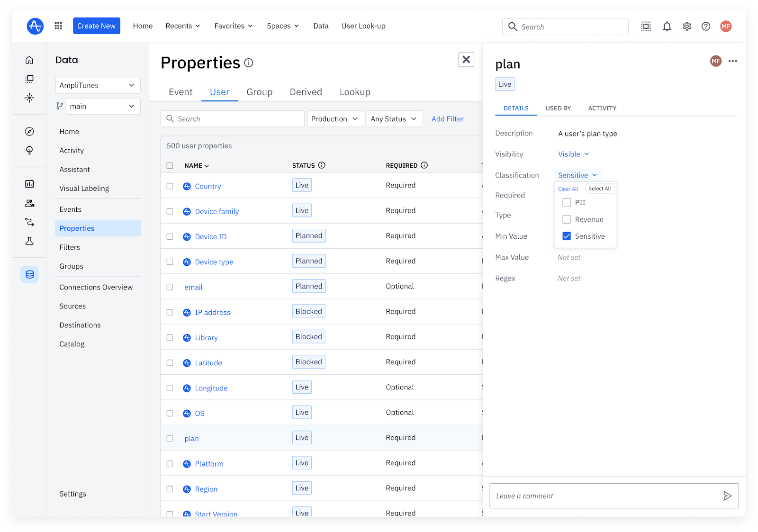Open the Device ID property link
This screenshot has width=758, height=532.
point(211,237)
